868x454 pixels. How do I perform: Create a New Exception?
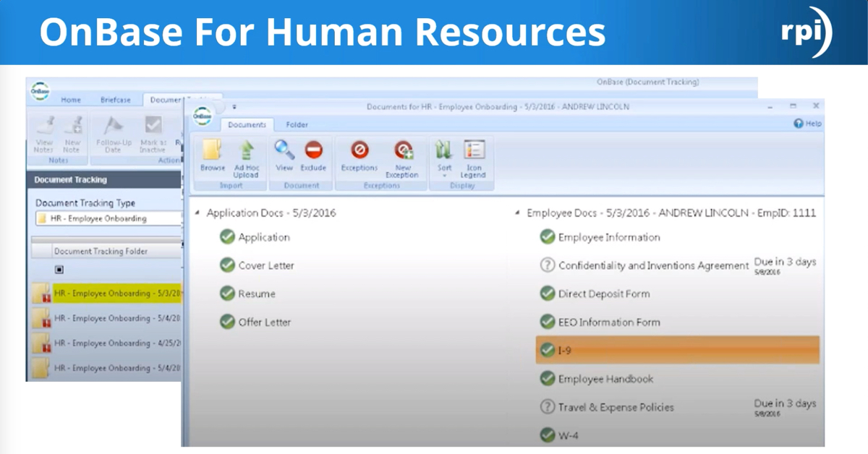[402, 155]
